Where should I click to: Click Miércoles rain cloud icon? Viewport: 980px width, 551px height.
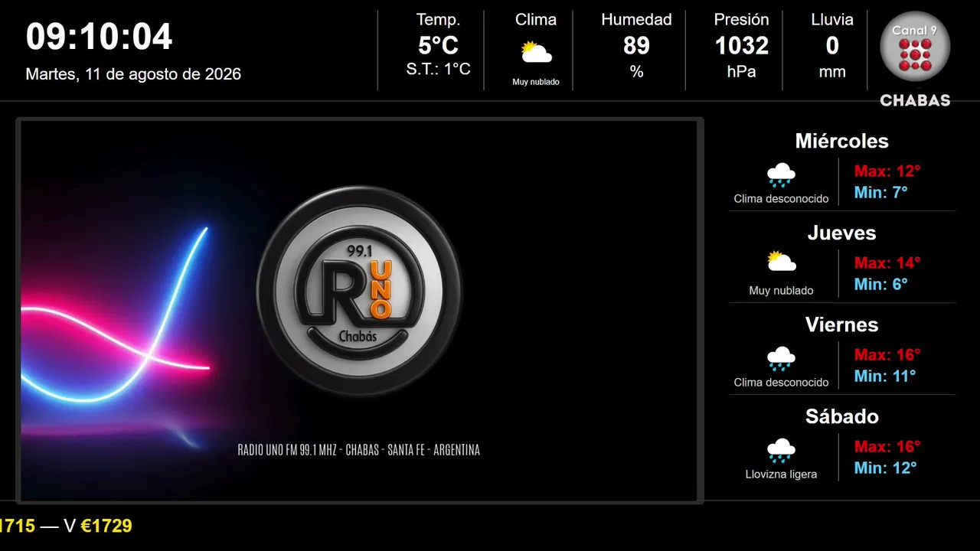781,175
